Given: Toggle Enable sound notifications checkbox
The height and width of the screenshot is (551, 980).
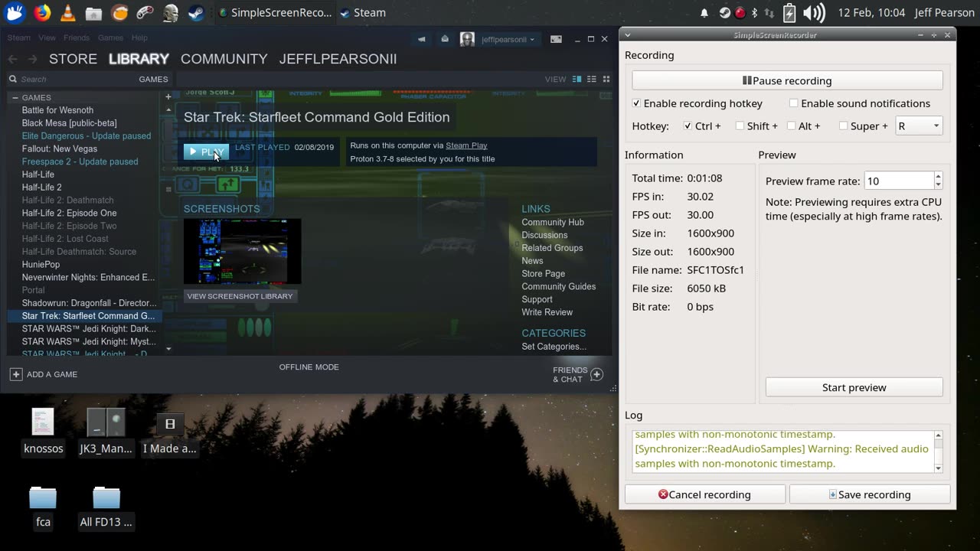Looking at the screenshot, I should [793, 103].
